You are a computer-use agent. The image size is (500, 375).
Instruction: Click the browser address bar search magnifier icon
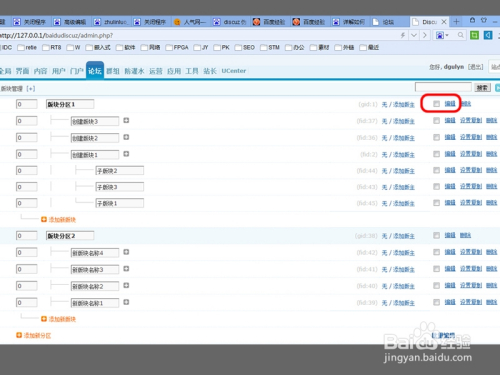coord(461,35)
